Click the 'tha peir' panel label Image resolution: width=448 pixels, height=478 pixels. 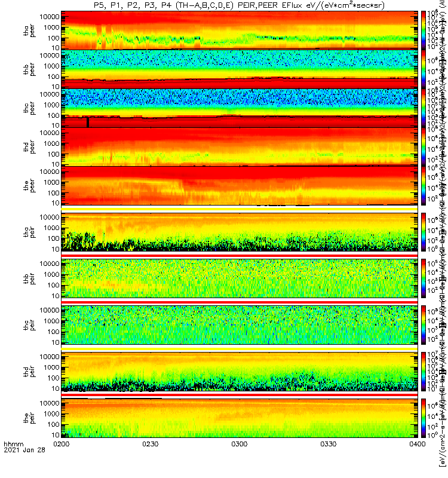click(x=29, y=232)
